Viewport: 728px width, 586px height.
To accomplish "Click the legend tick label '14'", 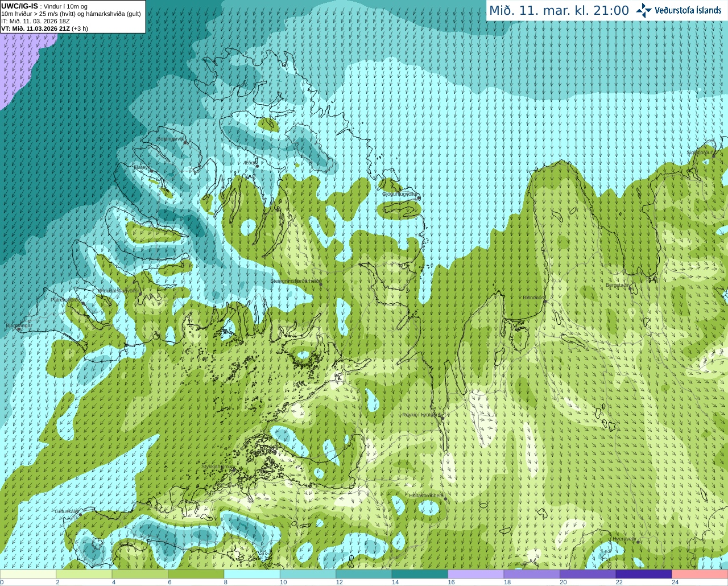I will [395, 582].
